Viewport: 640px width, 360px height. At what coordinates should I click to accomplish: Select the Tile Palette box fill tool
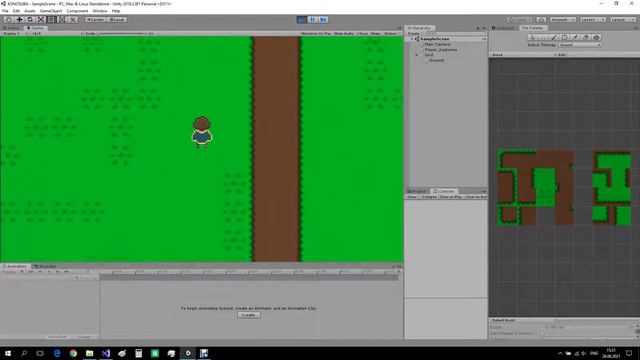coord(564,38)
